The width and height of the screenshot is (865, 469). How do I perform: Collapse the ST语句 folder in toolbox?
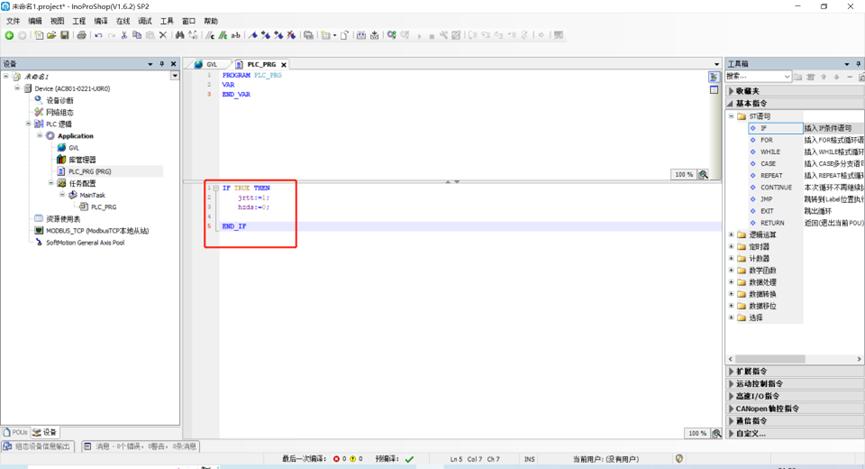732,116
